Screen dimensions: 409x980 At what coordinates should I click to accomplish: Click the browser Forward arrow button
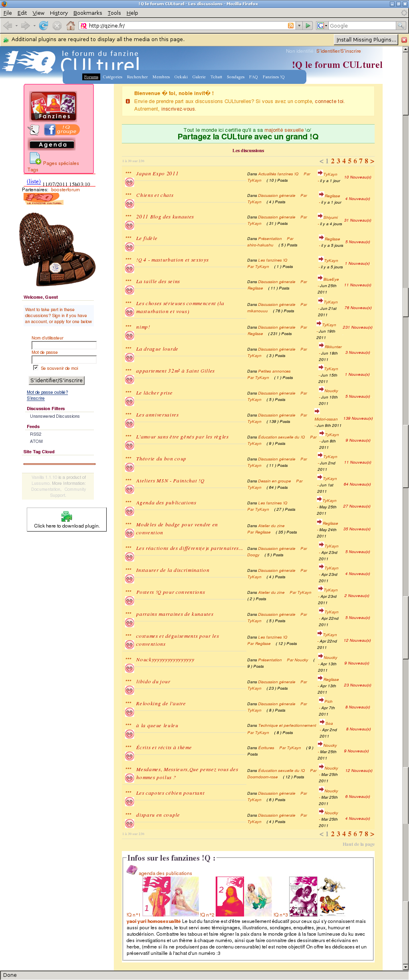[x=26, y=26]
